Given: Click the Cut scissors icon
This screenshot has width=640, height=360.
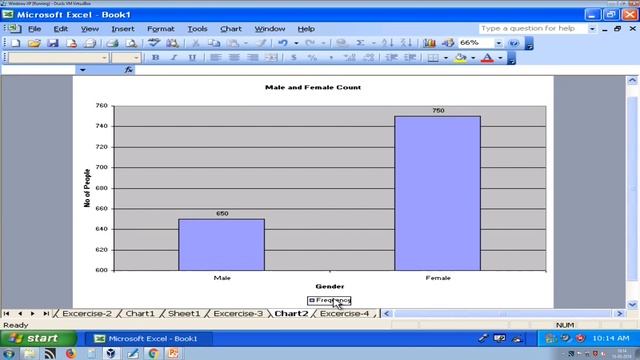Looking at the screenshot, I should coord(196,43).
